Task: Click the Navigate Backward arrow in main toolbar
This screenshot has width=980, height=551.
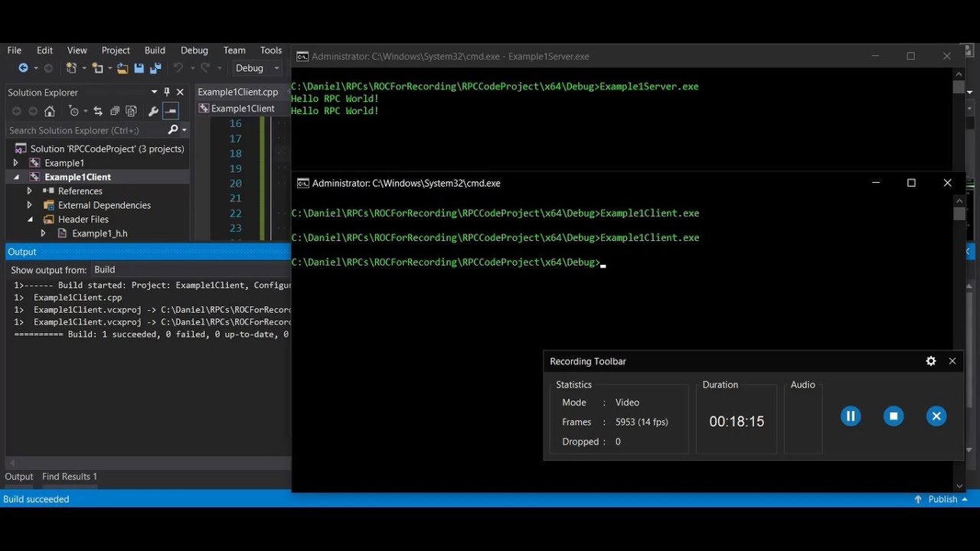Action: (23, 68)
